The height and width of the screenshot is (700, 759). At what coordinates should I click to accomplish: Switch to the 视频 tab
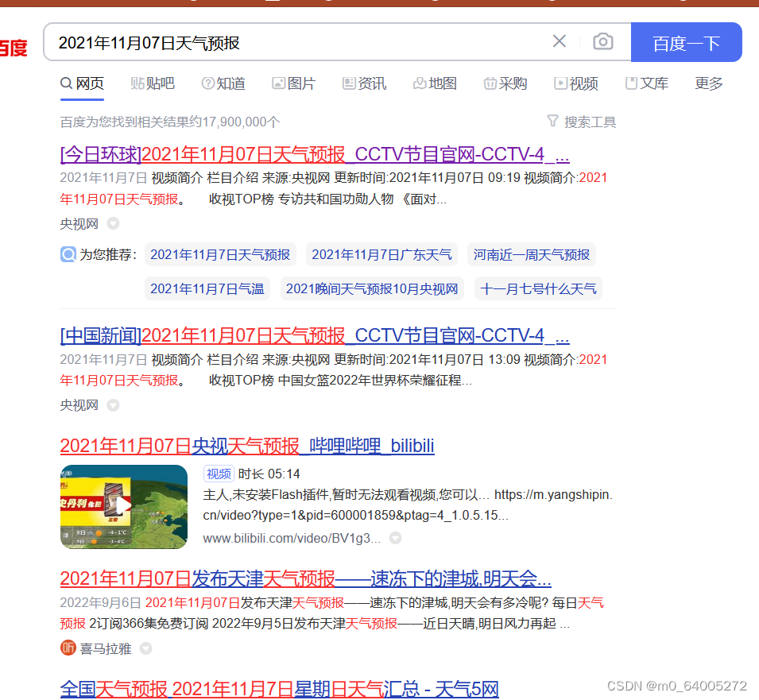pyautogui.click(x=576, y=83)
